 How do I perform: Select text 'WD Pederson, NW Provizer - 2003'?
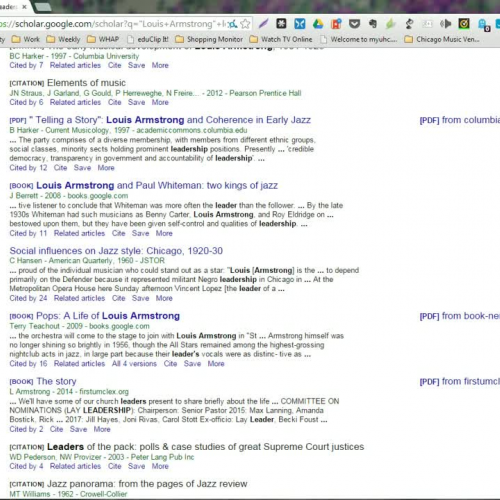[x=67, y=457]
